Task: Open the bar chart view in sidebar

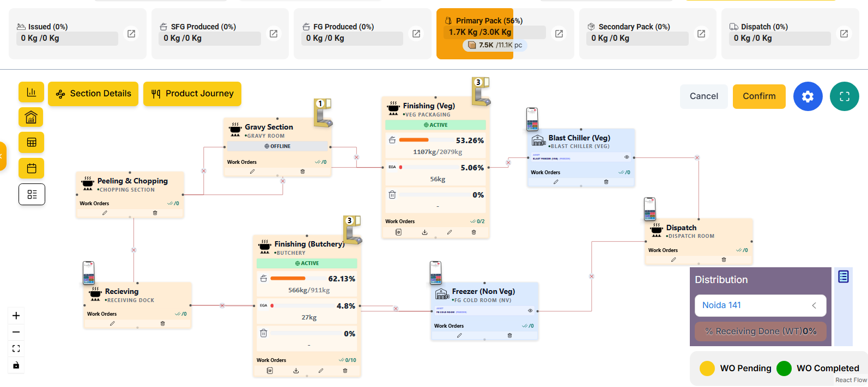Action: click(x=31, y=92)
